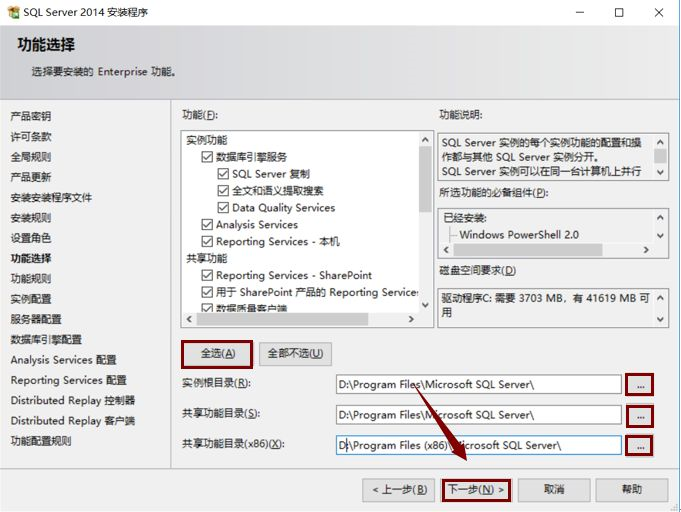Click the feature list scroll left arrow

[x=189, y=319]
